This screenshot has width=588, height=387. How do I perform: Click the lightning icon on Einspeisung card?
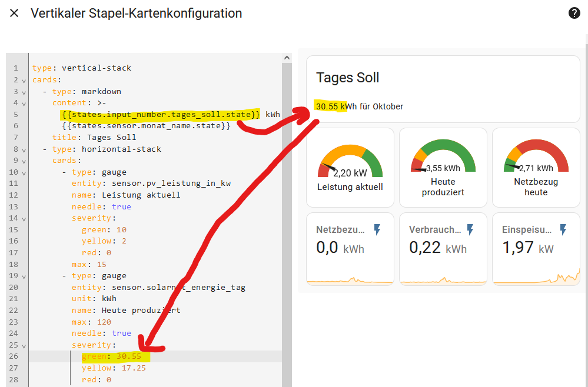(x=563, y=229)
